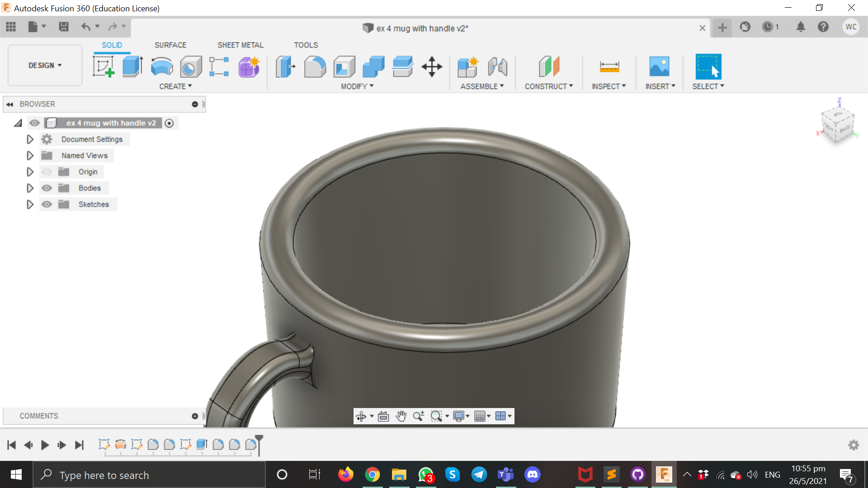The image size is (868, 488).
Task: Select the Hole tool
Action: click(x=191, y=67)
